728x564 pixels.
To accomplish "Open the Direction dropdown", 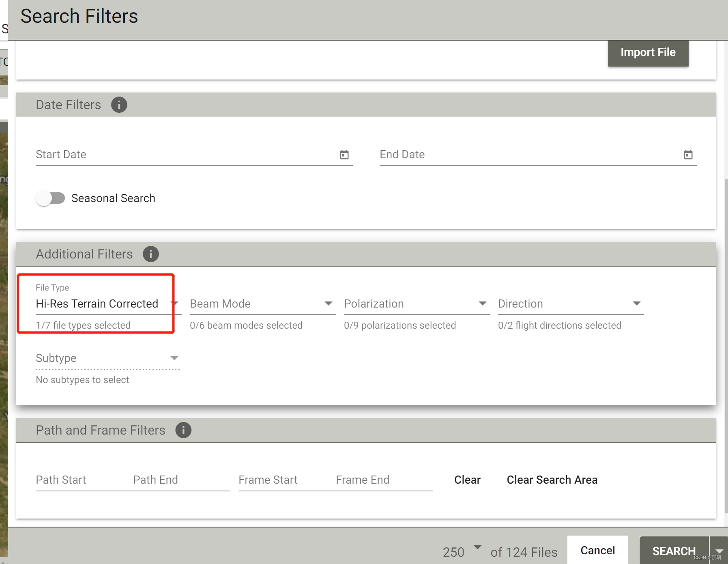I will tap(571, 304).
